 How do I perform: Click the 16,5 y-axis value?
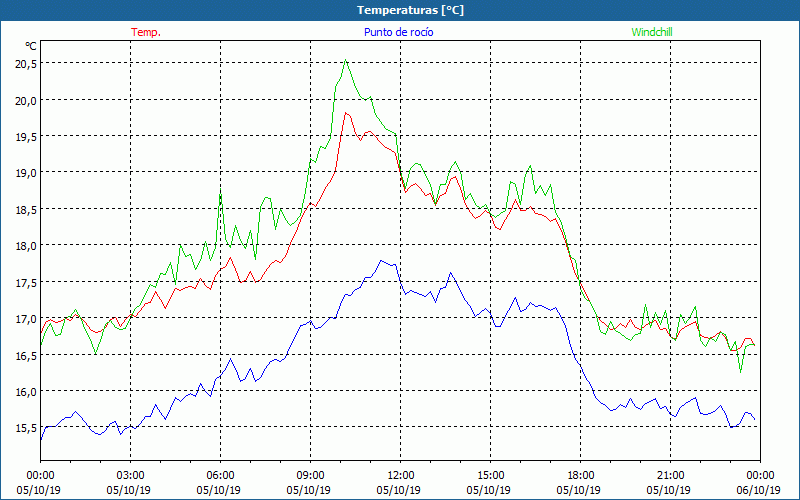pos(26,356)
